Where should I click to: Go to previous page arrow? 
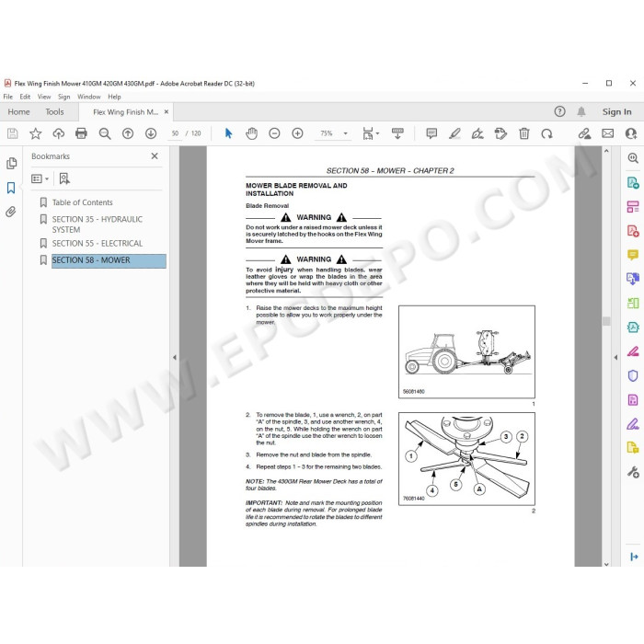click(128, 133)
